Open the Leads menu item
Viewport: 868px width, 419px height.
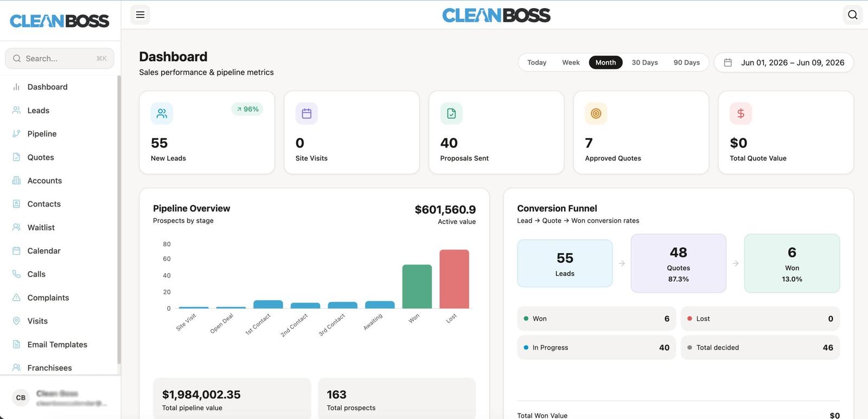click(x=60, y=110)
